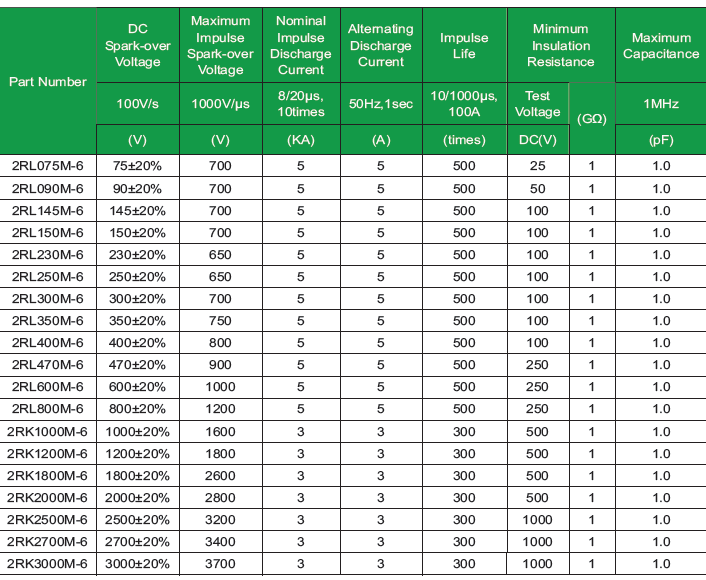Image resolution: width=706 pixels, height=580 pixels.
Task: Select the Part Number header cell
Action: click(x=48, y=82)
